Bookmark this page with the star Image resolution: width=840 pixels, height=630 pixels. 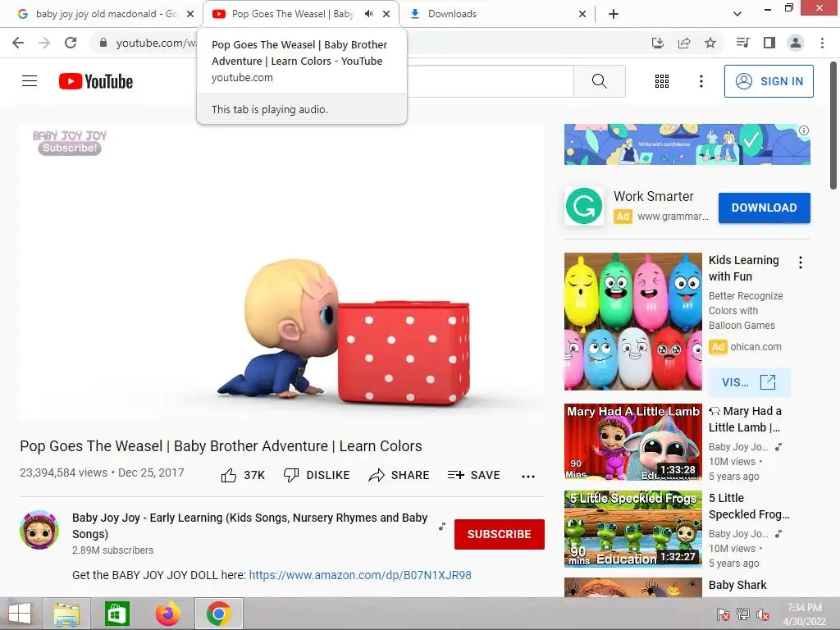click(x=710, y=43)
